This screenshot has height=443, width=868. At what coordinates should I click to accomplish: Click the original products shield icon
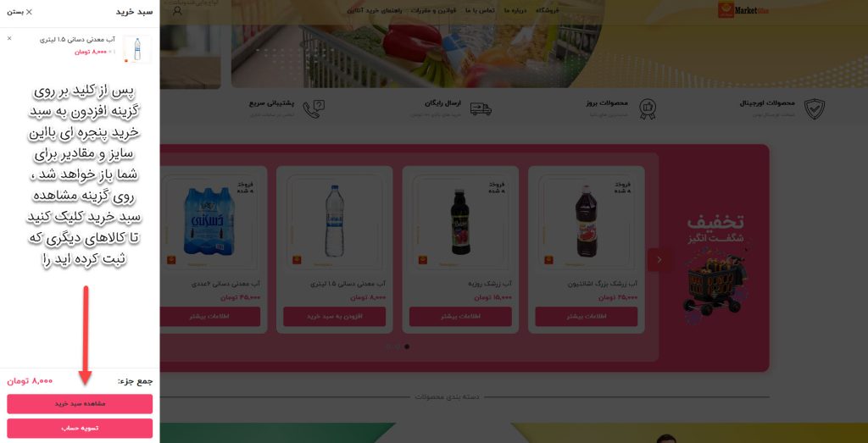pyautogui.click(x=815, y=109)
